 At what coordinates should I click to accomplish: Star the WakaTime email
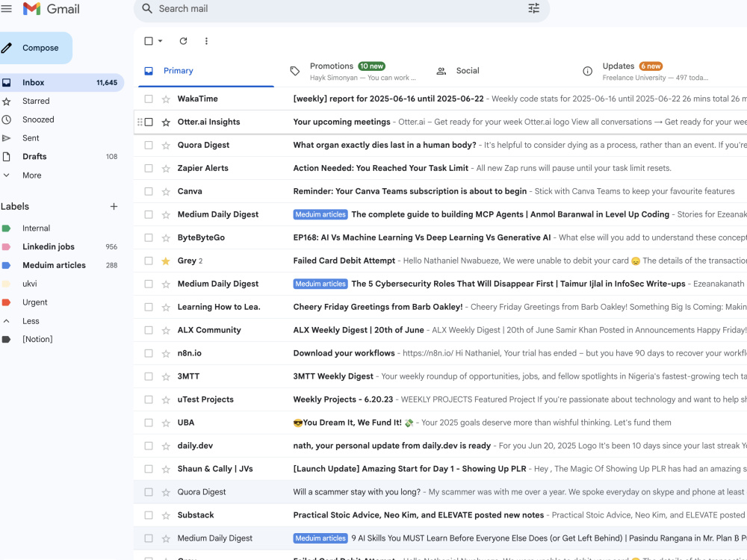click(166, 99)
